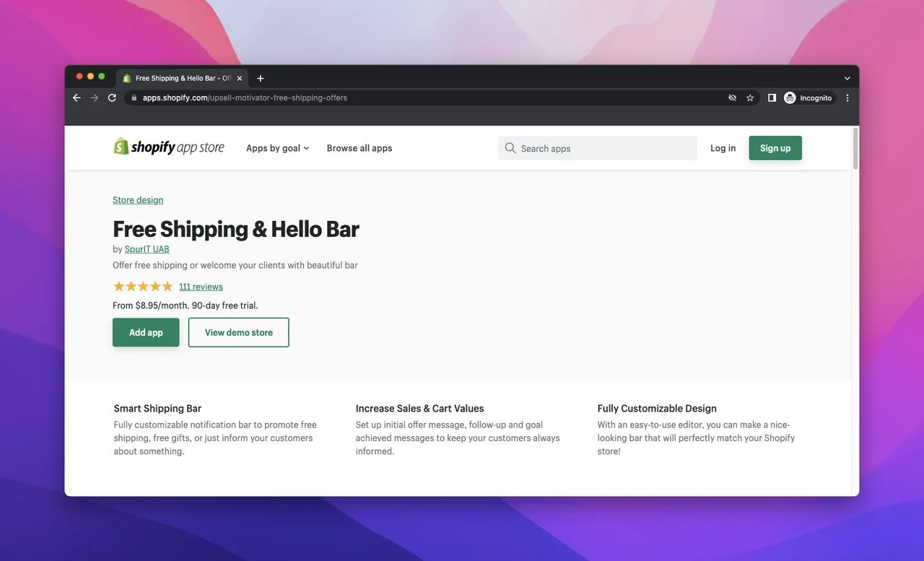Select the Free Shipping & Hello Bar browser tab

[x=183, y=78]
